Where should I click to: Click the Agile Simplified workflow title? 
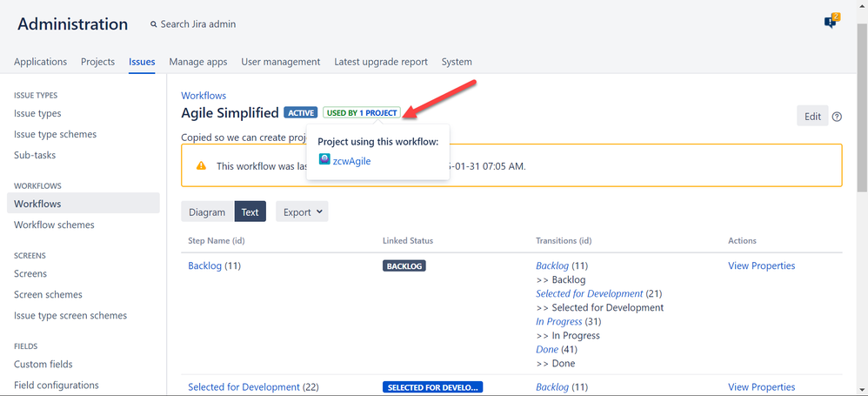pyautogui.click(x=230, y=113)
